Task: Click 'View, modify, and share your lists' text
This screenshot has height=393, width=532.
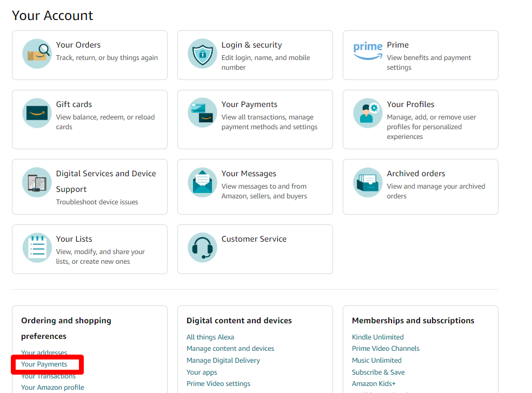Action: [101, 257]
